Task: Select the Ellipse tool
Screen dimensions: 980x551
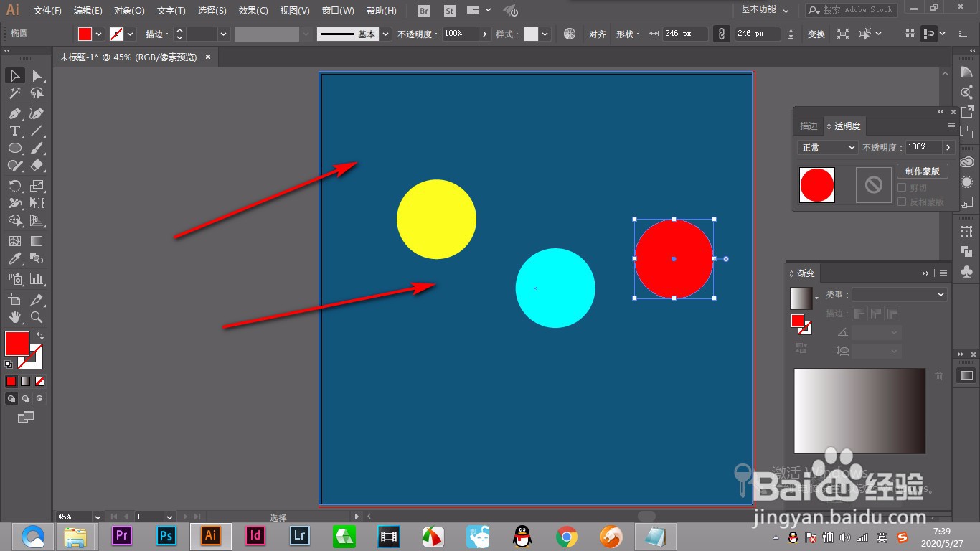Action: click(15, 148)
